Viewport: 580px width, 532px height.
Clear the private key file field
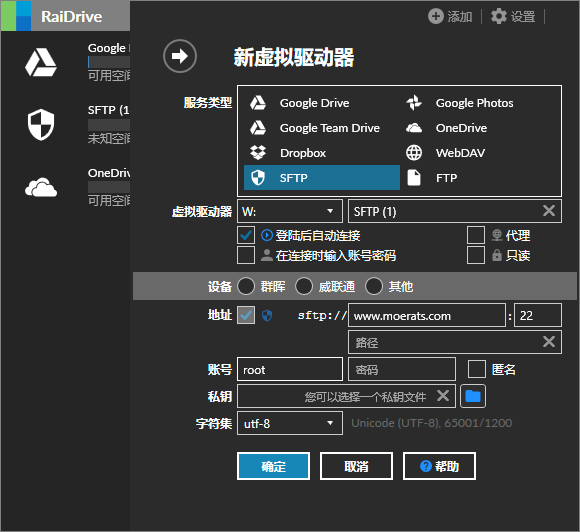(x=443, y=395)
